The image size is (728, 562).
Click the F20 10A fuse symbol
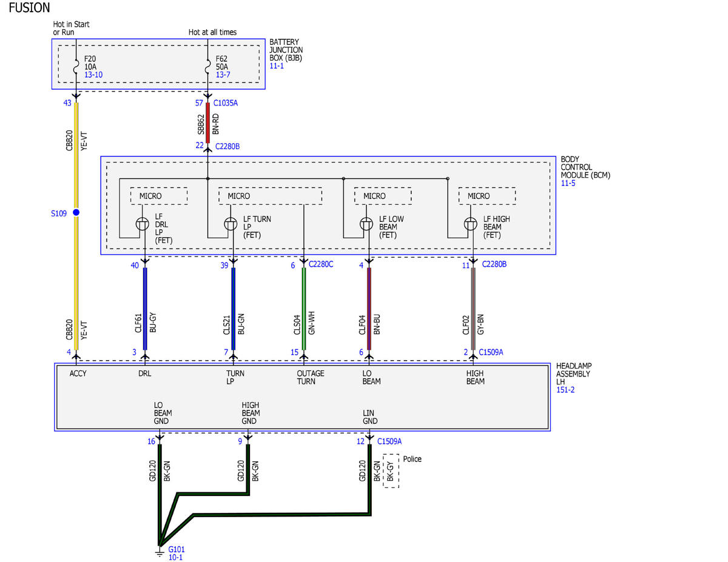point(76,67)
